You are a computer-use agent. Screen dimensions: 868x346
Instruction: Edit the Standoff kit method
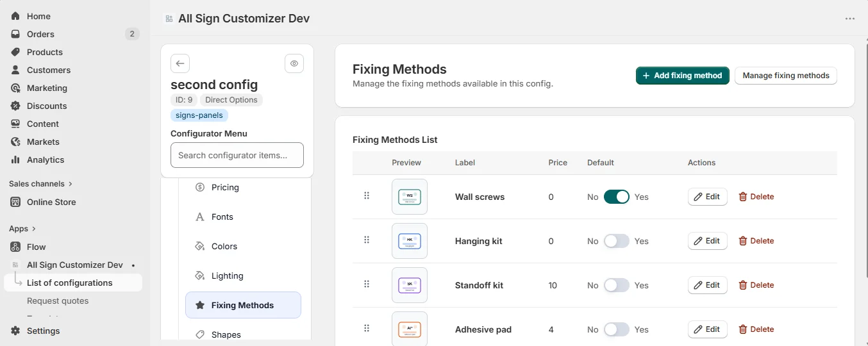(708, 285)
